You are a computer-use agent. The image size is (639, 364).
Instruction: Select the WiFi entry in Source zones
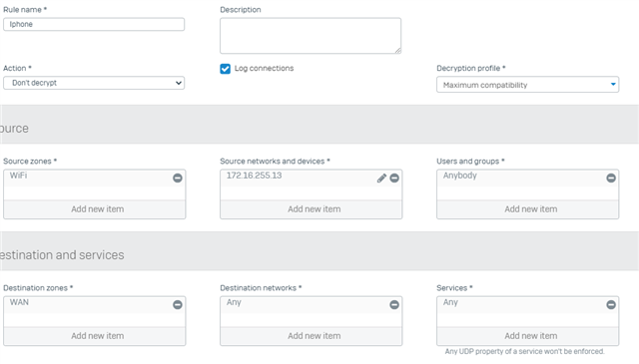pos(18,176)
